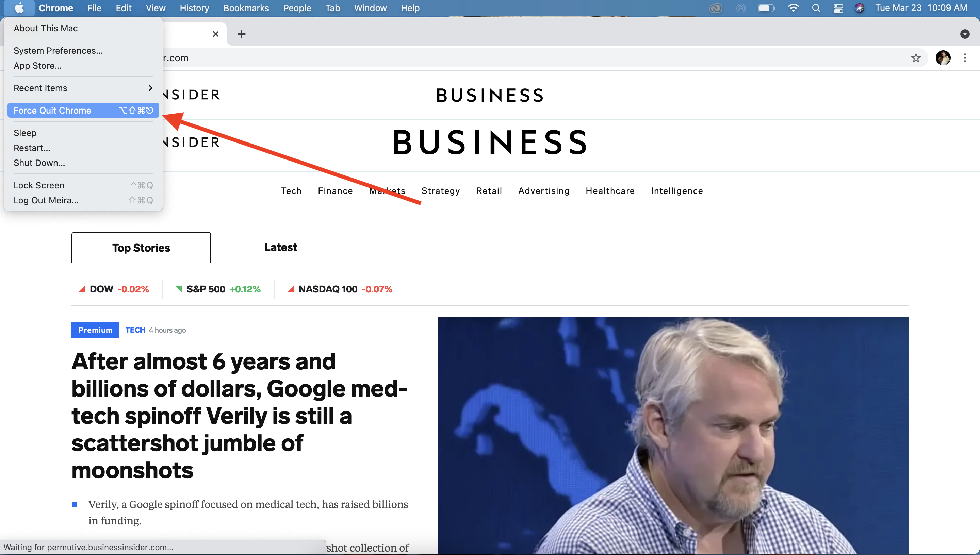
Task: Open the Chrome application menu
Action: click(x=56, y=8)
